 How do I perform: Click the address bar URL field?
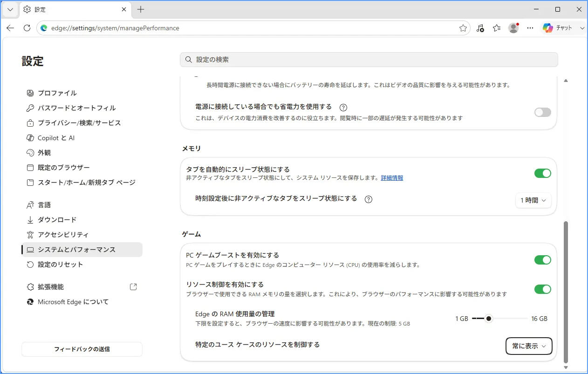click(254, 28)
